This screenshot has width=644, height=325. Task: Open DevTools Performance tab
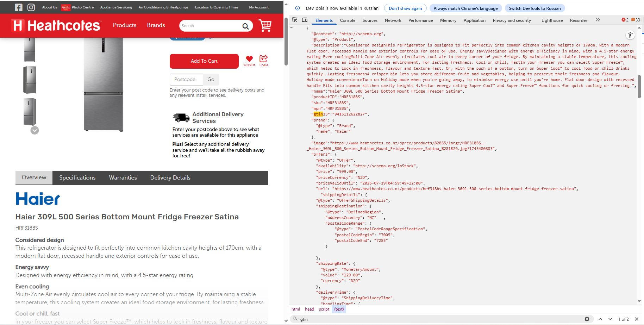tap(420, 20)
